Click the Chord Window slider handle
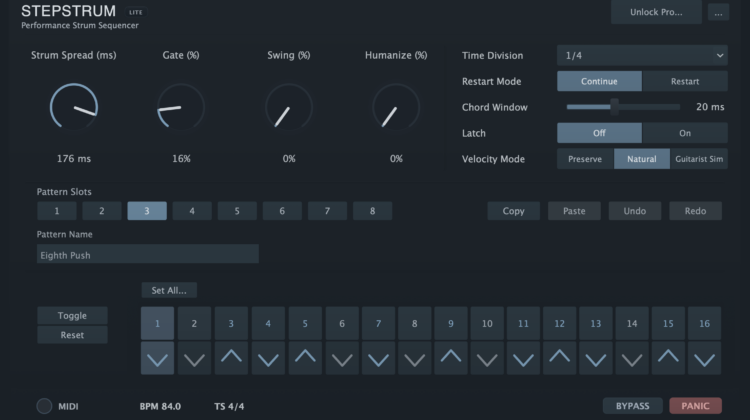Viewport: 750px width, 420px height. point(615,107)
